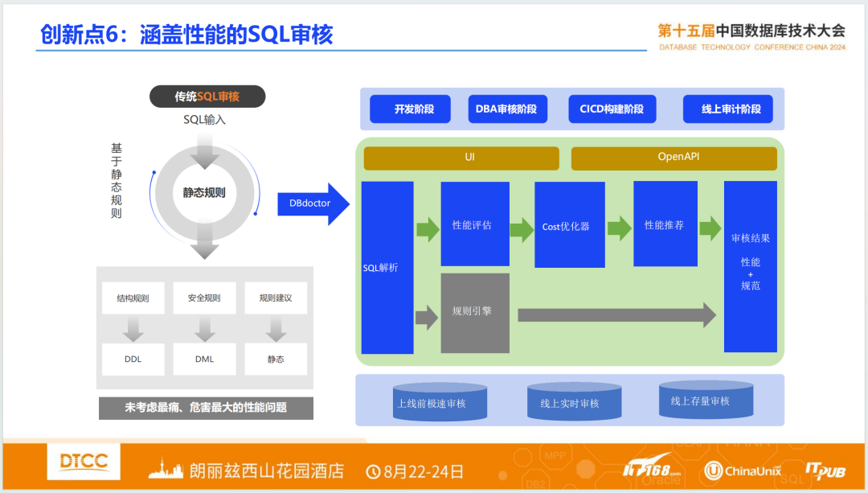Viewport: 868px width, 493px height.
Task: Click the 第十五届中国数据库技术大会 conference heading
Action: coord(751,31)
